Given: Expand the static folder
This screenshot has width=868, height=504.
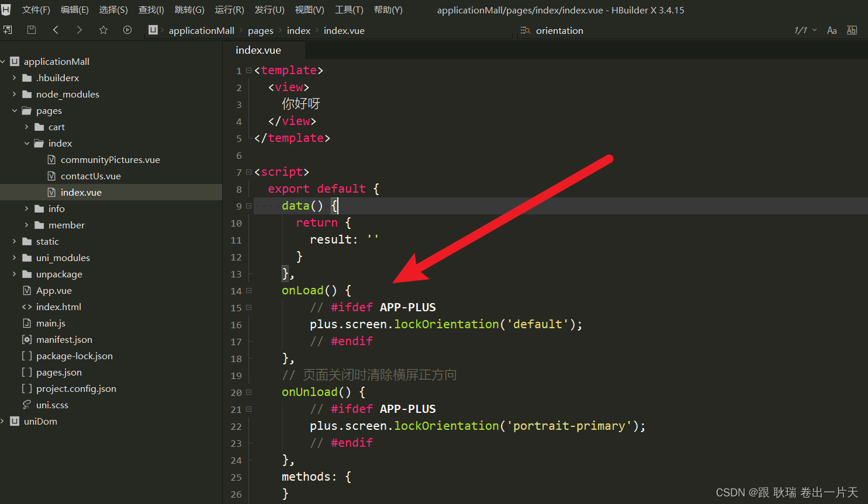Looking at the screenshot, I should (x=15, y=241).
